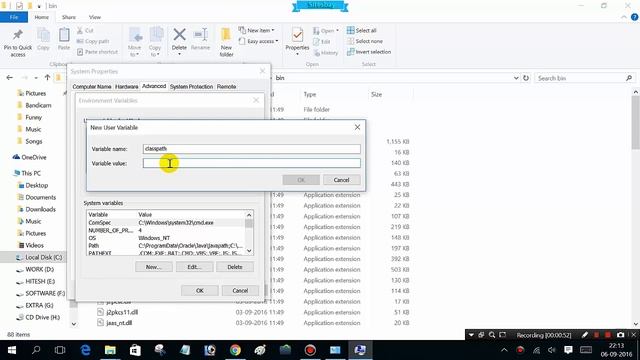Viewport: 640px width, 360px height.
Task: Click the Type column header
Action: 310,94
